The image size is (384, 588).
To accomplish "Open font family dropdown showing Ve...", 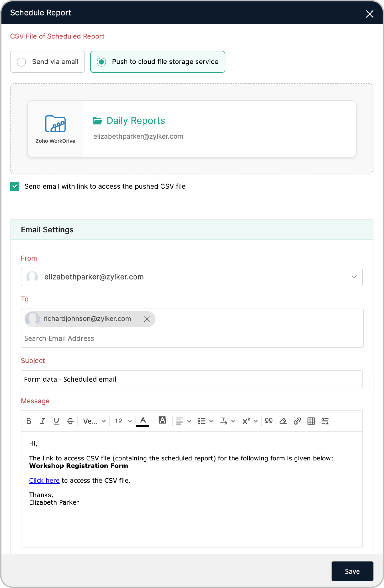I will click(x=94, y=421).
